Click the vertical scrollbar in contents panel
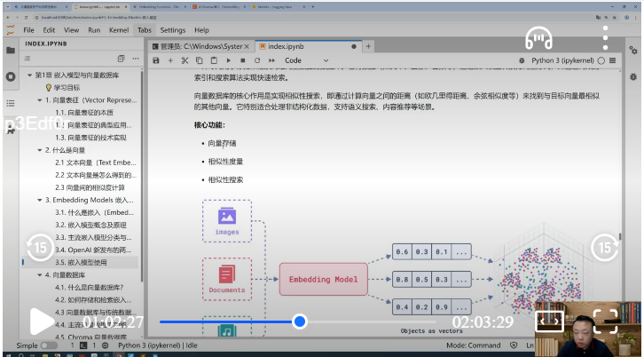This screenshot has width=644, height=357. point(142,177)
